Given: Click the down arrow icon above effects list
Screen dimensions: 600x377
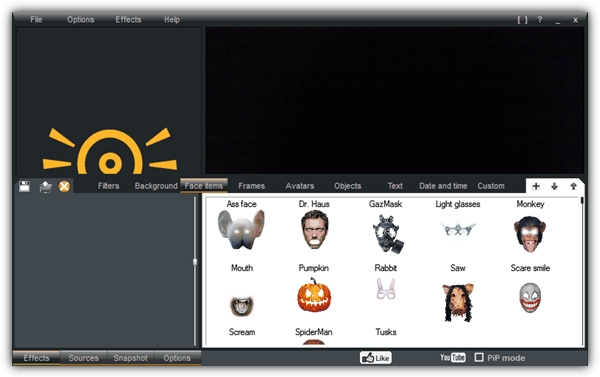Looking at the screenshot, I should [x=554, y=186].
